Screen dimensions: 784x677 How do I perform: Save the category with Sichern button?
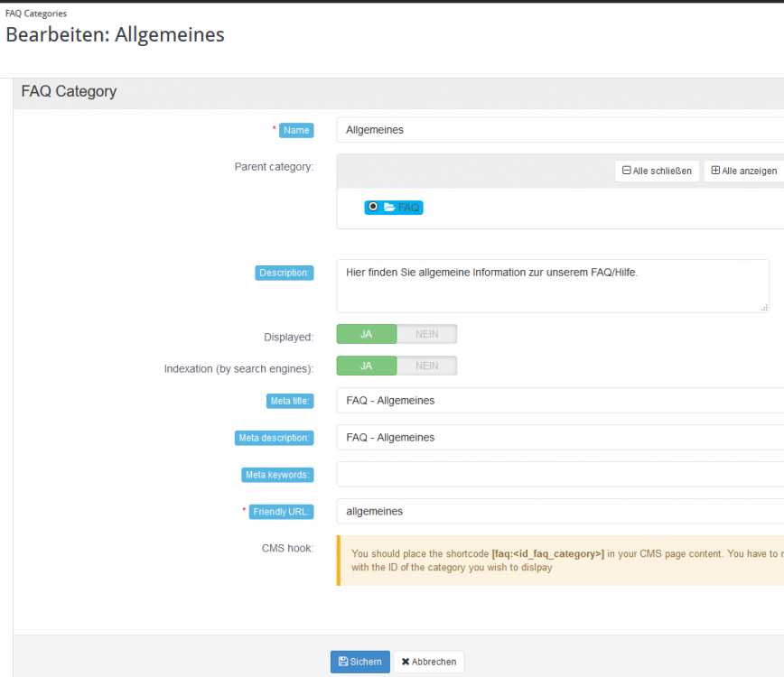(359, 662)
